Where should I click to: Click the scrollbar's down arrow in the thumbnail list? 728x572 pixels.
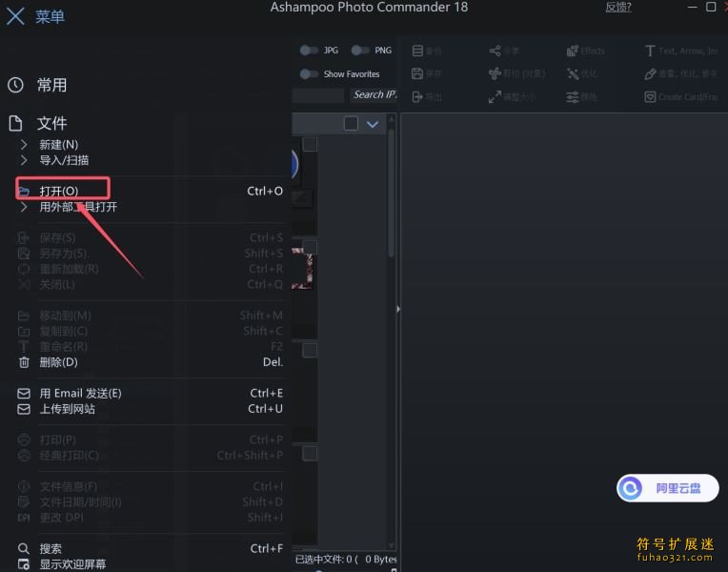(392, 545)
